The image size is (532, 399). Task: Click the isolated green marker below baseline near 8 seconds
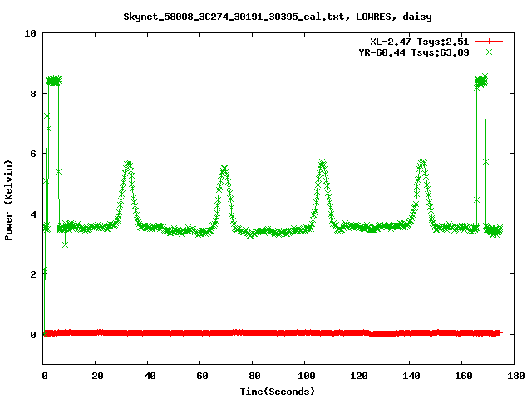65,244
